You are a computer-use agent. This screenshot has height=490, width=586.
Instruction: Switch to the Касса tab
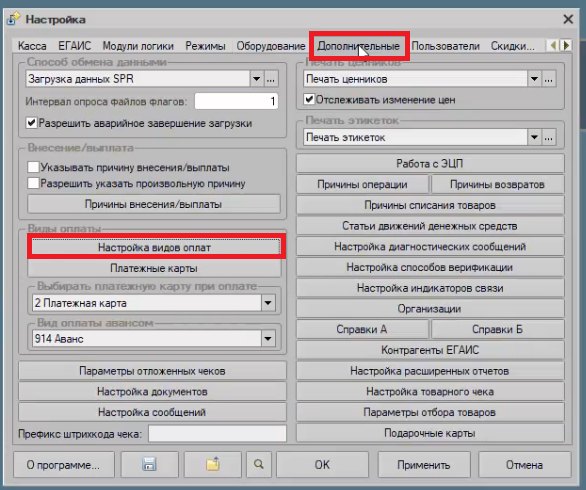click(32, 46)
